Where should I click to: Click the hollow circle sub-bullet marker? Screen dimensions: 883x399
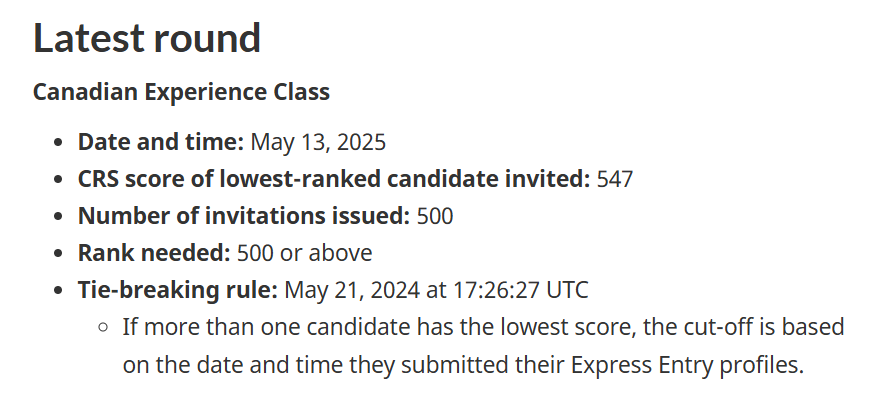coord(102,328)
